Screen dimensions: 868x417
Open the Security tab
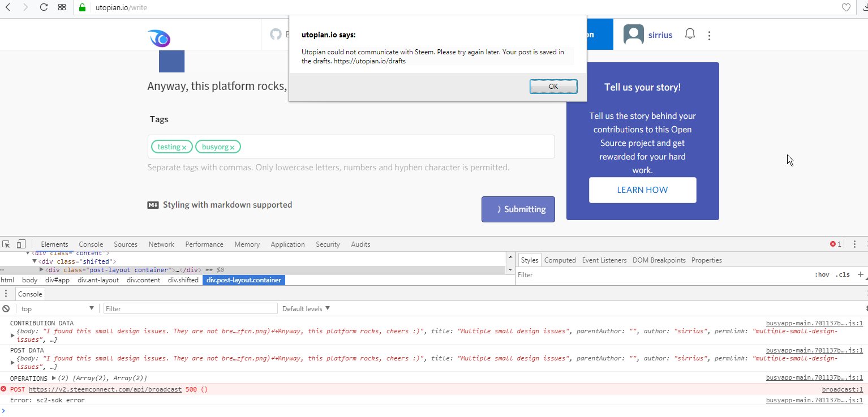[328, 244]
